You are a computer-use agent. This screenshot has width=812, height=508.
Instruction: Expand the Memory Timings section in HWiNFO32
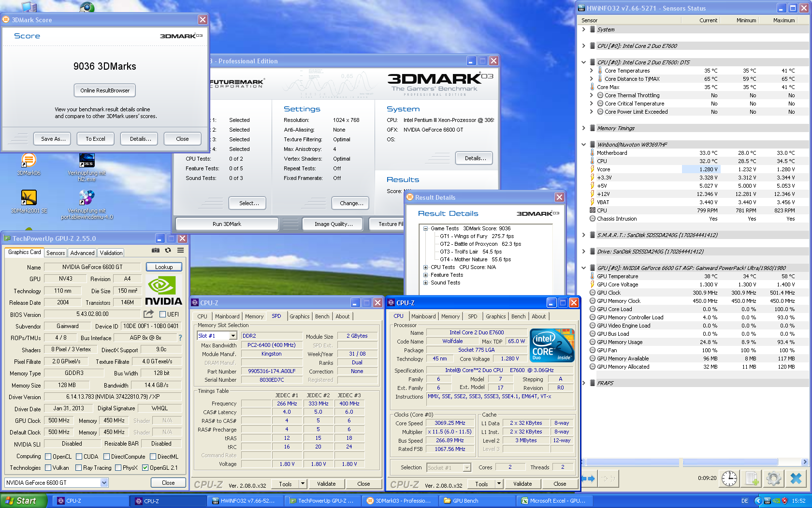tap(583, 128)
